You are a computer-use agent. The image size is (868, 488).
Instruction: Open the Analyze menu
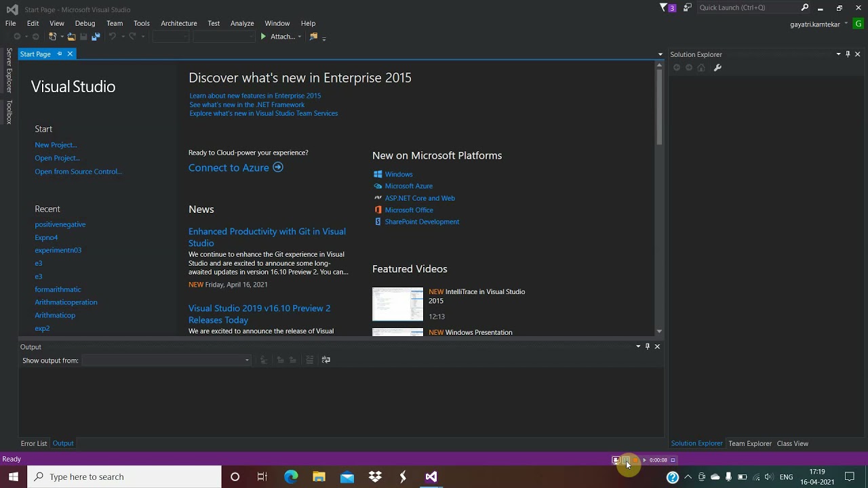click(242, 23)
